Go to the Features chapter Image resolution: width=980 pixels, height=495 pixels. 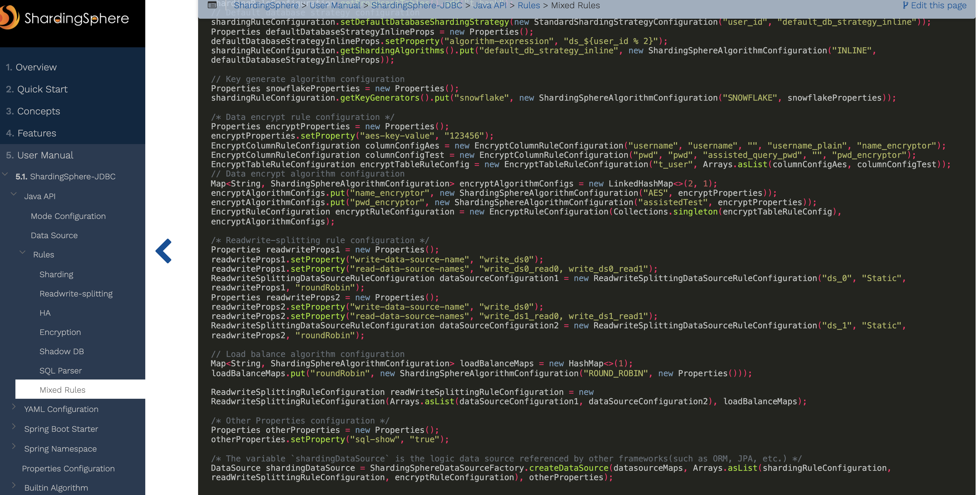click(37, 133)
